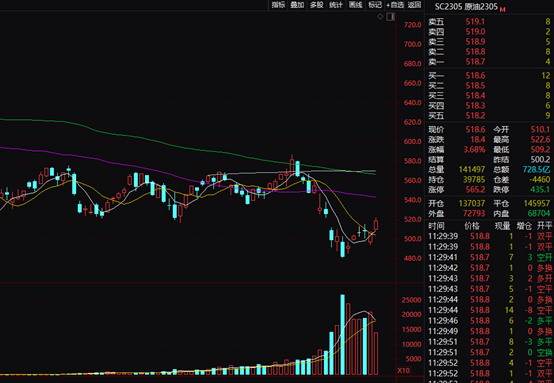Click the 跌停 limit-down price 435.1

pyautogui.click(x=540, y=190)
